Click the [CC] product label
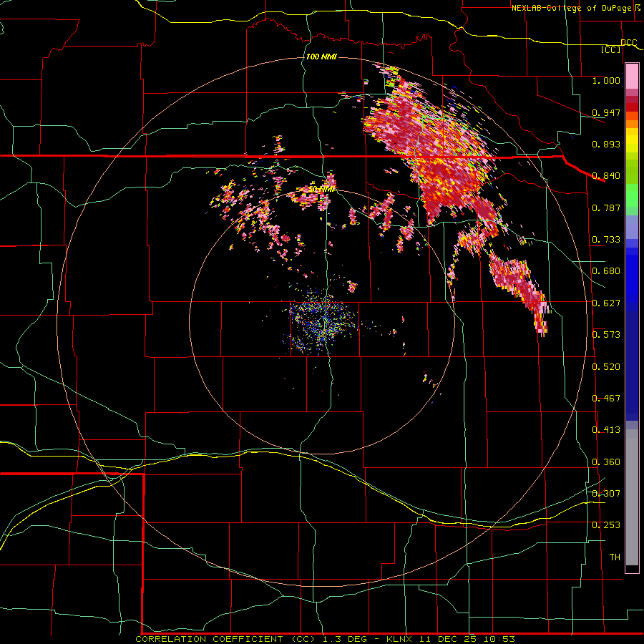This screenshot has height=644, width=644. coord(611,49)
